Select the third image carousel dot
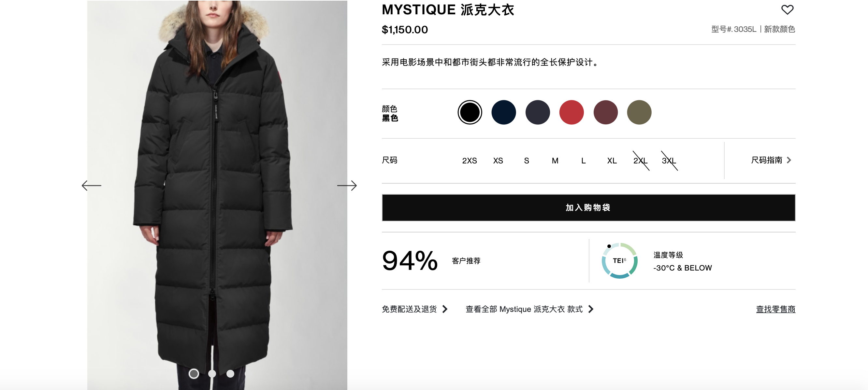Viewport: 868px width, 390px height. click(230, 373)
